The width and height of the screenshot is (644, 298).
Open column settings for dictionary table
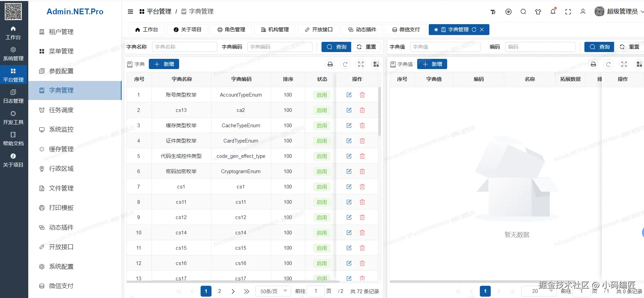coord(376,64)
